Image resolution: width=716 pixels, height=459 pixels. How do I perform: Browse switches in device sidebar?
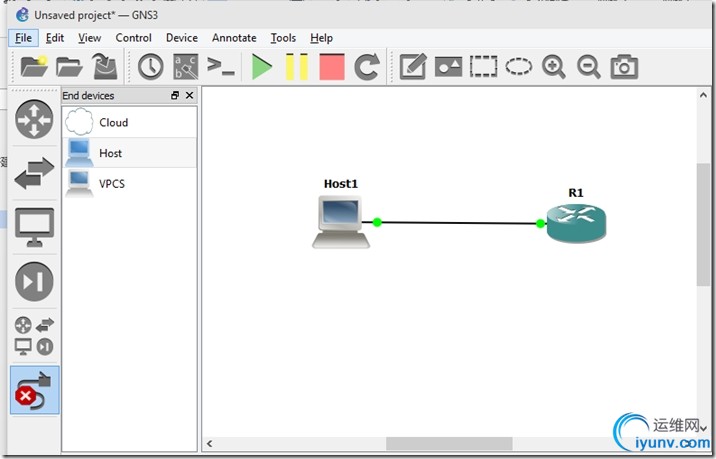tap(34, 174)
